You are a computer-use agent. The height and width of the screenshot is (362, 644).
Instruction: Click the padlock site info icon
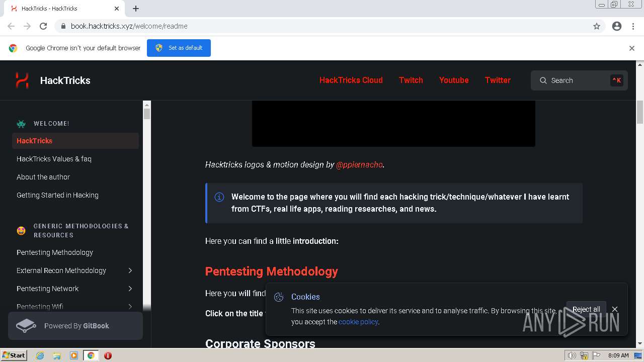click(63, 26)
